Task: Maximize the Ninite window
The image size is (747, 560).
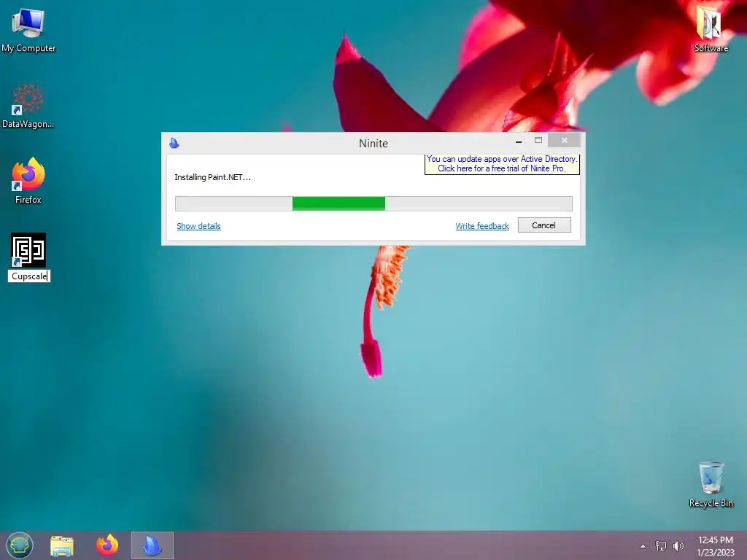Action: tap(538, 141)
